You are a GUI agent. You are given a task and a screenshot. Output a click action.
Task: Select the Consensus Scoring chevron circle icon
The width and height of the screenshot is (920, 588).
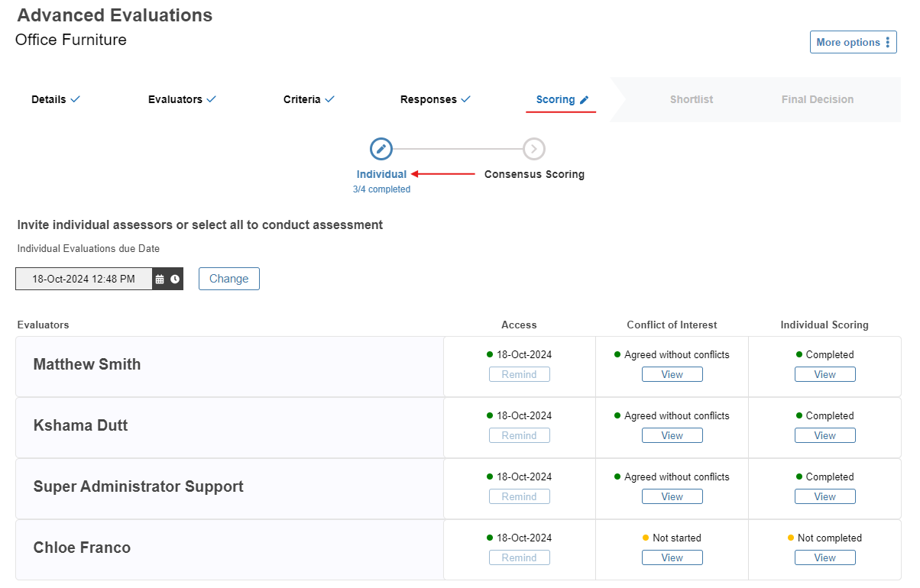[x=534, y=149]
